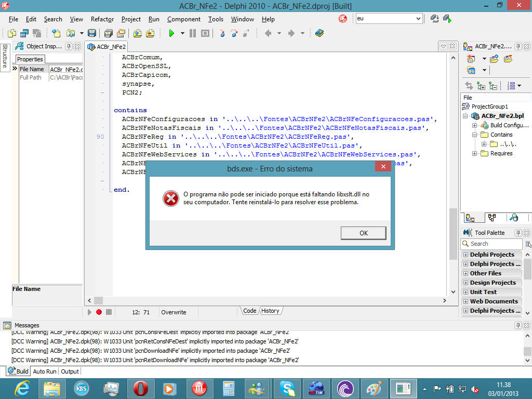Viewport: 532px width, 399px height.
Task: Click the macro stop square icon
Action: point(109,312)
